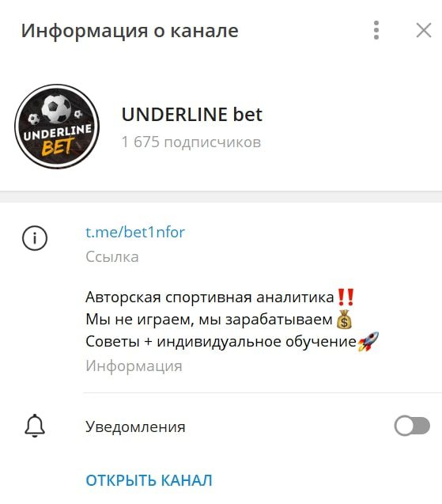Click the UNDERLINE bet channel title
Screen dimensions: 442x504
[x=192, y=115]
